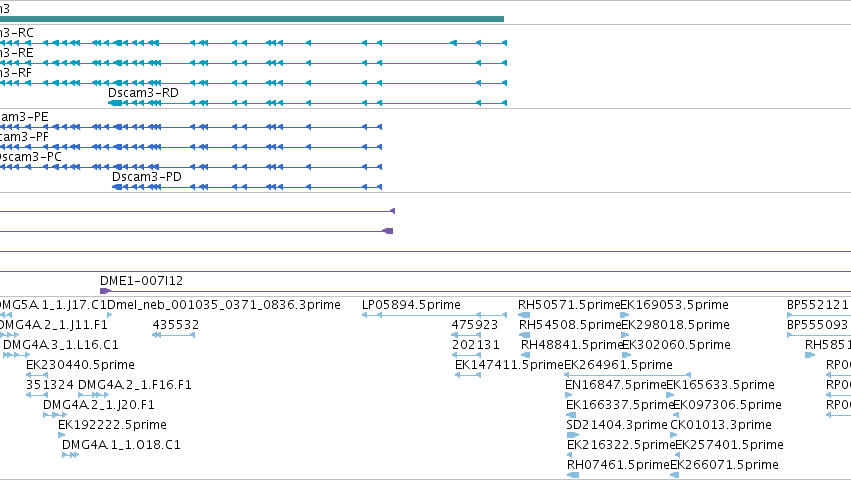851x480 pixels.
Task: Select the CK01013.3prime label
Action: [x=721, y=425]
